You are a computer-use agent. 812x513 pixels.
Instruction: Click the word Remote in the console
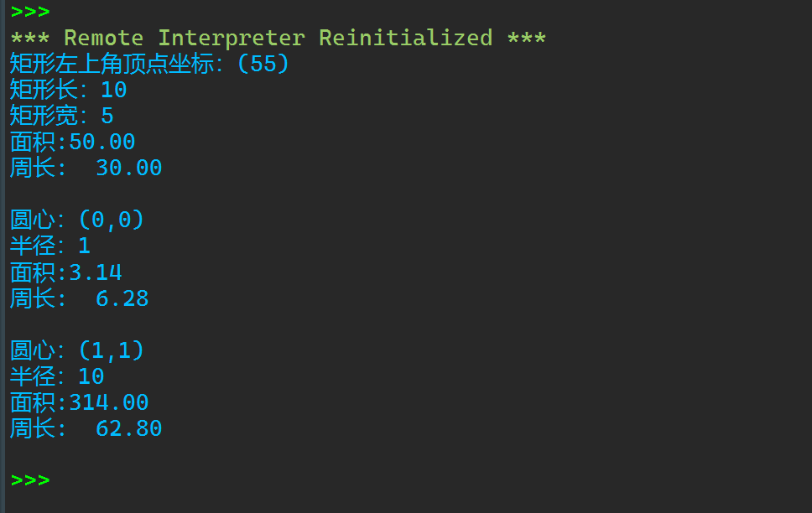coord(103,38)
